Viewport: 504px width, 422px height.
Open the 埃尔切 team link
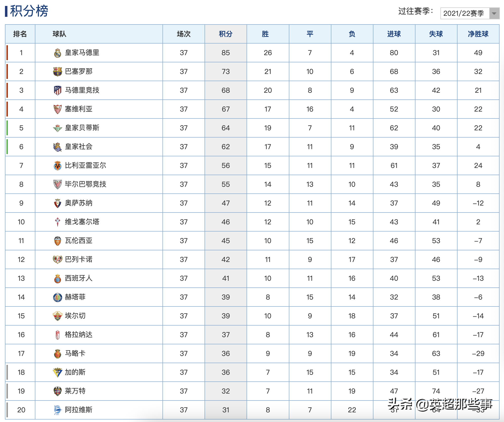(x=75, y=316)
